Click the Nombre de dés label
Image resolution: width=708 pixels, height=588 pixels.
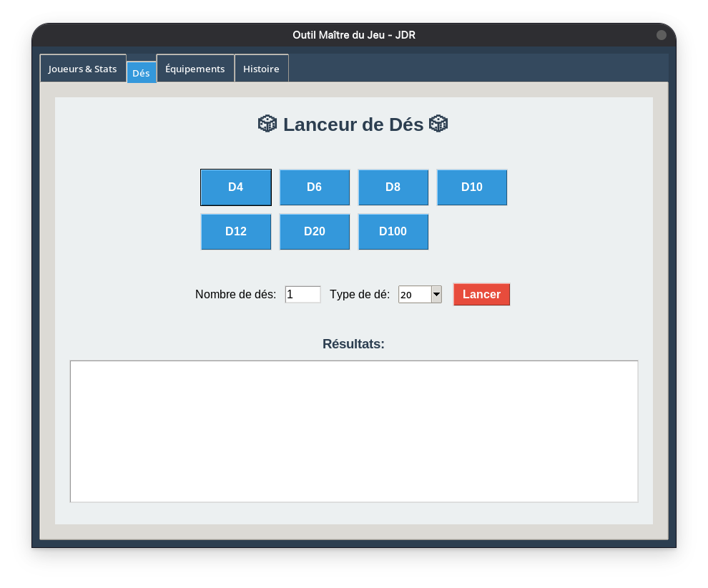pyautogui.click(x=235, y=295)
